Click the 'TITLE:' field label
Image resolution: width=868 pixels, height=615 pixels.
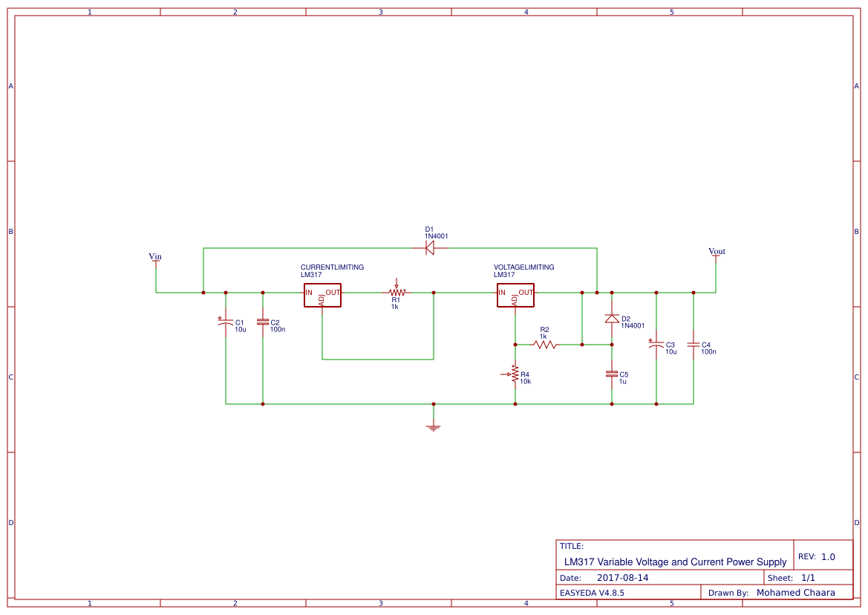571,546
